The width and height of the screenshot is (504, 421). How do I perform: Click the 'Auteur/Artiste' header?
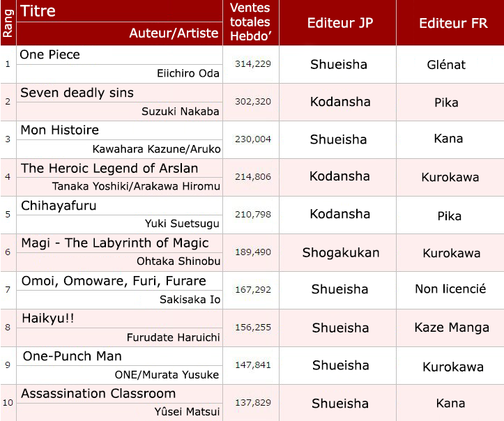pos(174,33)
